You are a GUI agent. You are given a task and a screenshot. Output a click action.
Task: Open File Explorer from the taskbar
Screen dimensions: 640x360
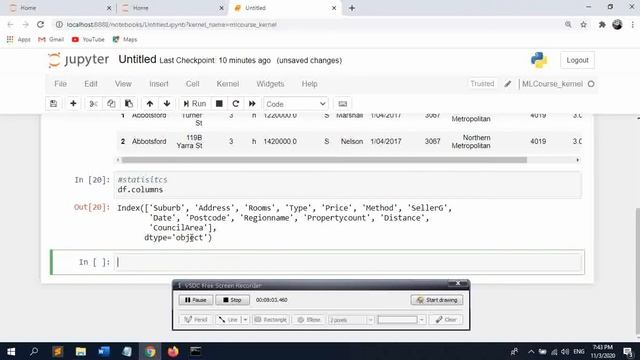(80, 351)
